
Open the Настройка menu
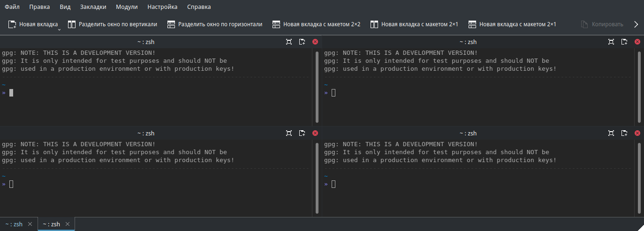(x=162, y=7)
